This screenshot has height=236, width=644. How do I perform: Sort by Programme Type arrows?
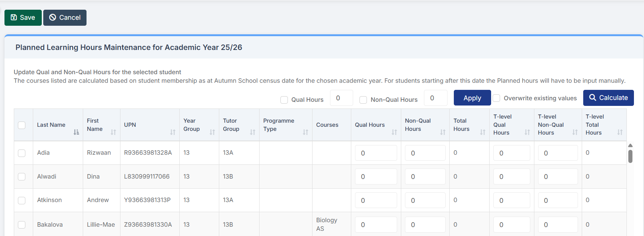(x=305, y=132)
